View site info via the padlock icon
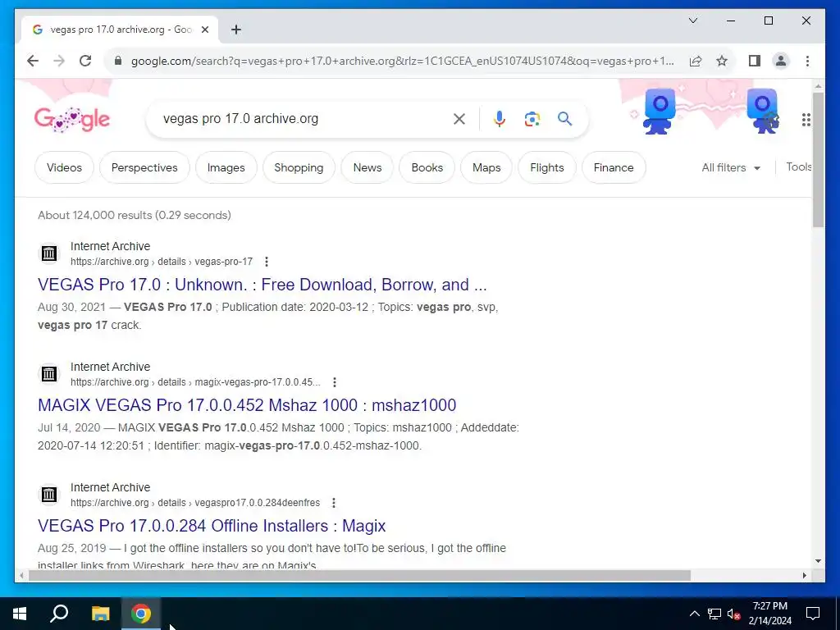The height and width of the screenshot is (630, 840). pyautogui.click(x=118, y=61)
